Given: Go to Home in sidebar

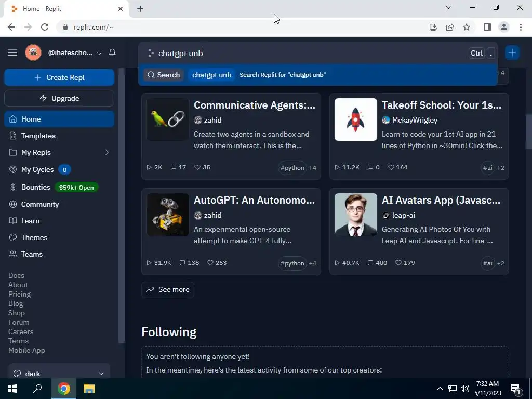Looking at the screenshot, I should (59, 119).
